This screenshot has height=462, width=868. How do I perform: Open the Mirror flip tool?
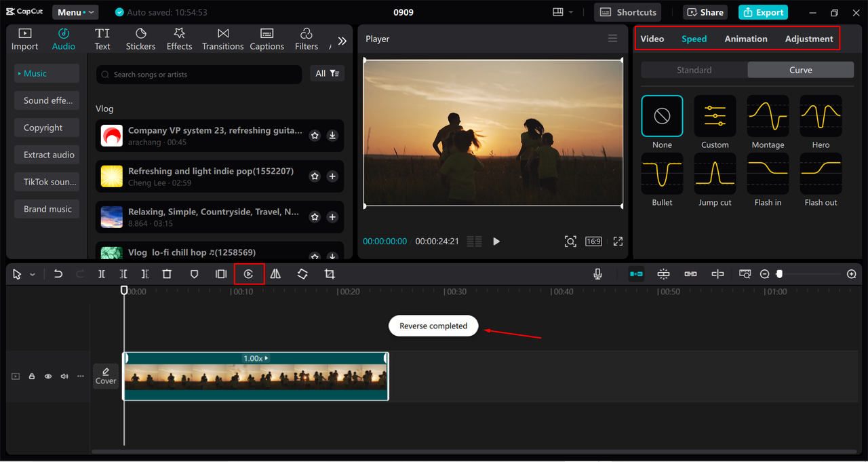point(275,273)
